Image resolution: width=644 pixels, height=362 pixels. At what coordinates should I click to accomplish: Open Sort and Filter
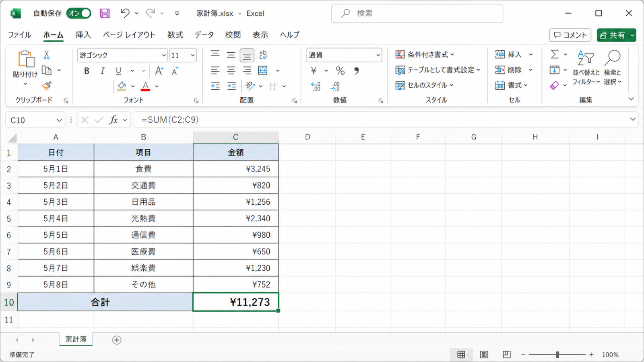[x=586, y=68]
